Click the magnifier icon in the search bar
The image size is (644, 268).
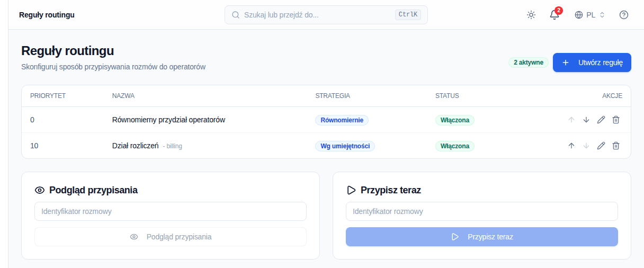click(236, 15)
